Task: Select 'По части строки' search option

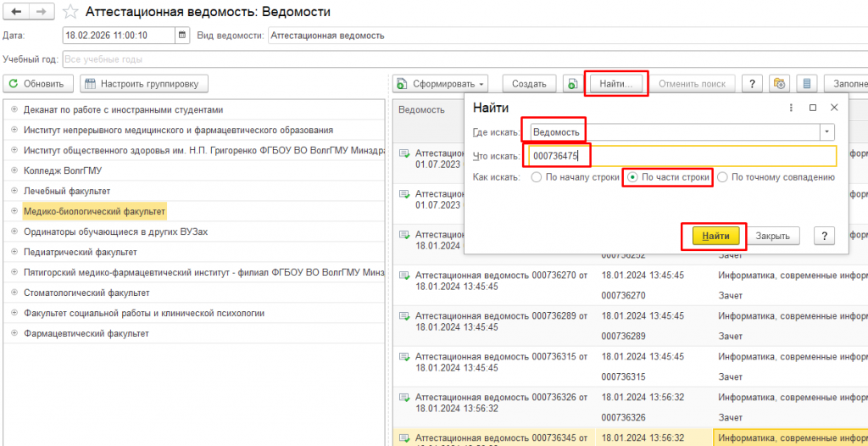Action: tap(631, 177)
